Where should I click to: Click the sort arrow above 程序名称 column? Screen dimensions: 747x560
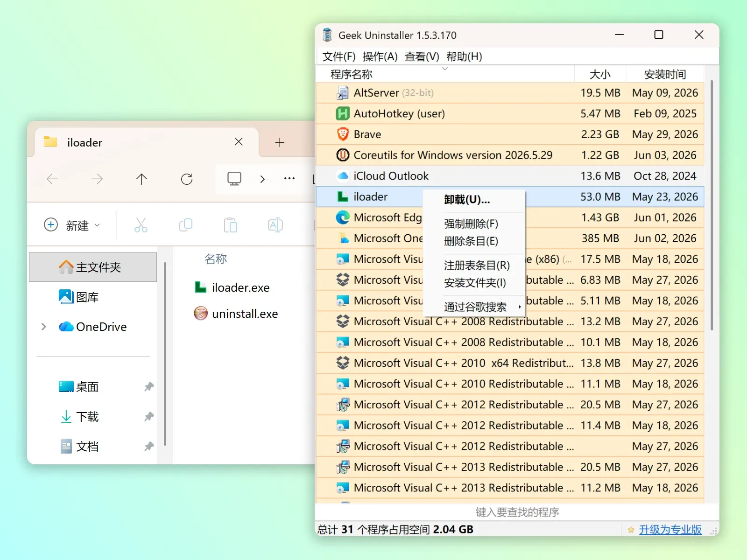(445, 69)
